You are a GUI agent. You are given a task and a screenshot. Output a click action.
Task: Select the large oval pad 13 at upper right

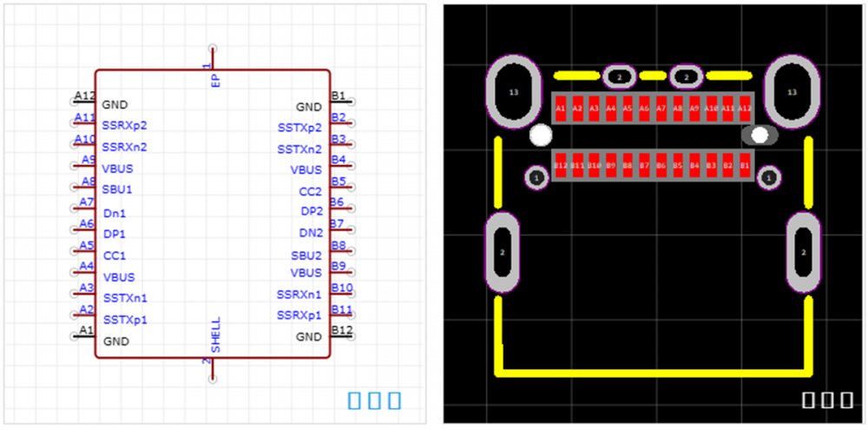tap(791, 91)
